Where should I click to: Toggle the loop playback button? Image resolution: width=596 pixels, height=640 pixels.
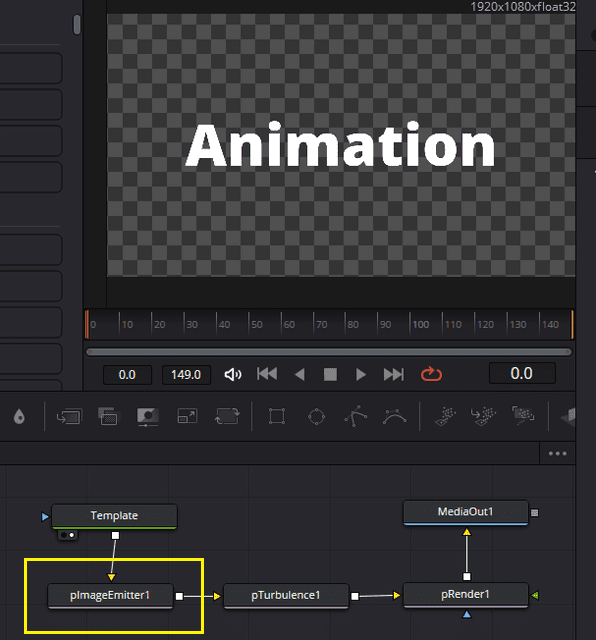click(x=431, y=374)
